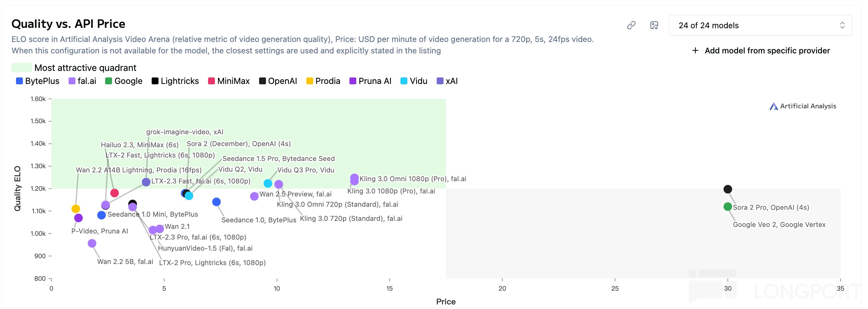Toggle Pruna AI legend entry
Viewport: 868px width, 309px height.
tap(370, 81)
